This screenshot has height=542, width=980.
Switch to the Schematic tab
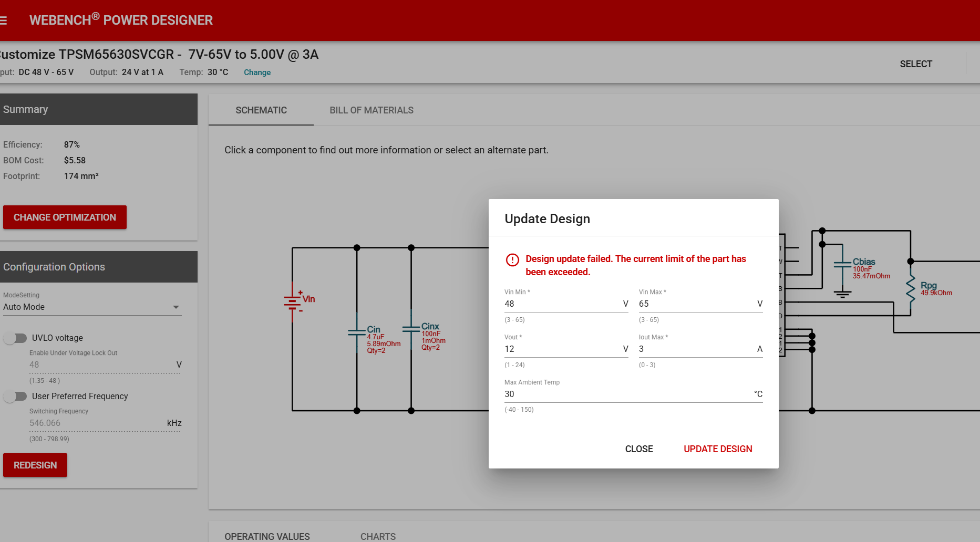point(261,110)
